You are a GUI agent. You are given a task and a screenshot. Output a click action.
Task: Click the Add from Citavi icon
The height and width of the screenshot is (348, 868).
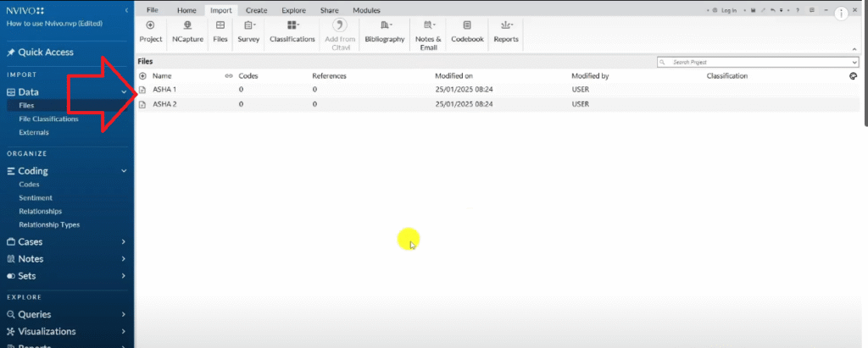pyautogui.click(x=339, y=25)
